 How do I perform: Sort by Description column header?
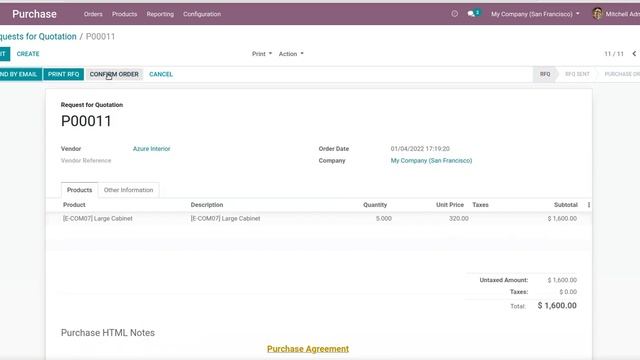[207, 205]
